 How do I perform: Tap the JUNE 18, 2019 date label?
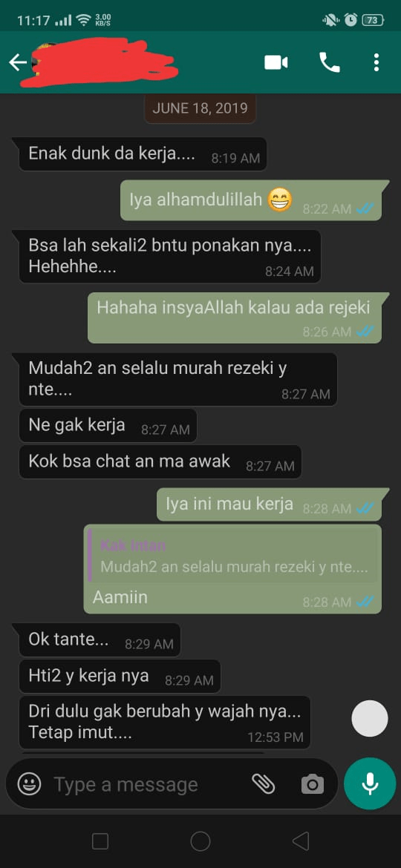[x=200, y=108]
